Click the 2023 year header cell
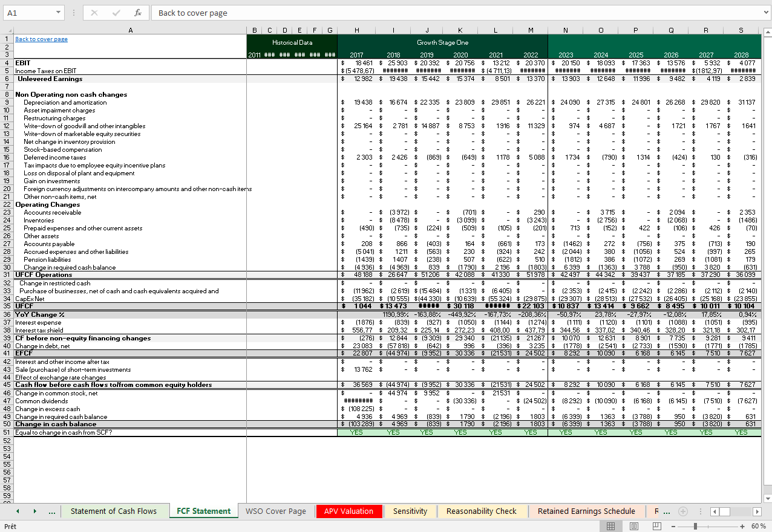 point(566,55)
